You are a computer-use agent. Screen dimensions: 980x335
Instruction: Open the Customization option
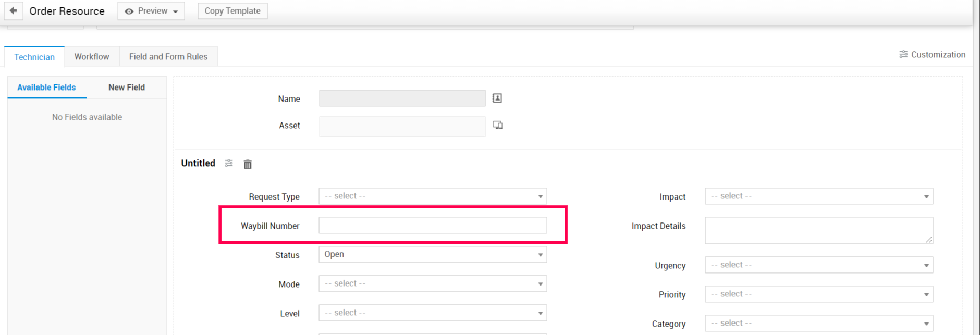pyautogui.click(x=932, y=55)
